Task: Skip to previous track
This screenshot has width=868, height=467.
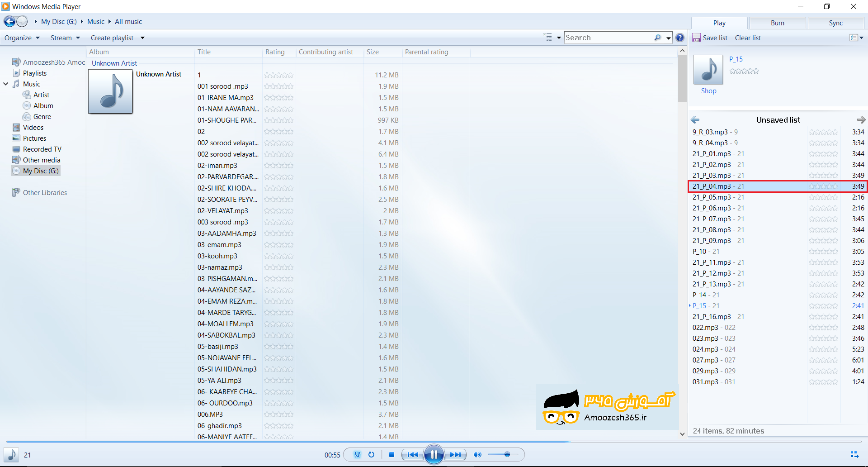Action: (413, 455)
